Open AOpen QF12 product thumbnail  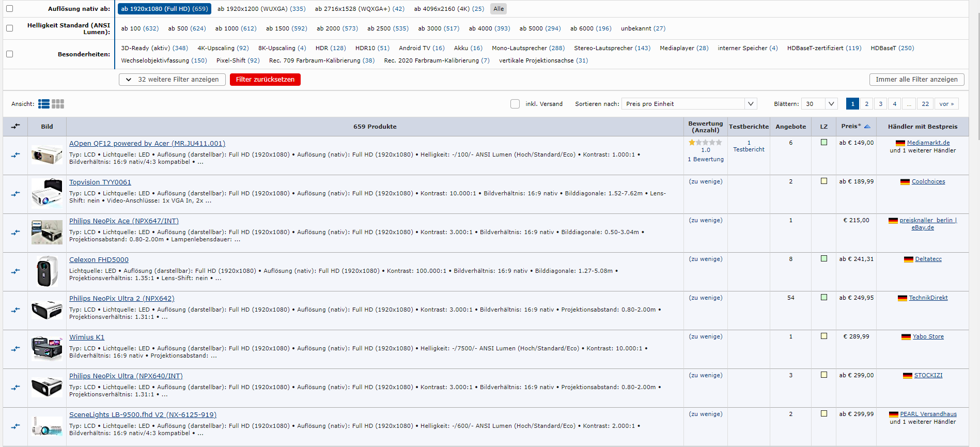coord(46,155)
